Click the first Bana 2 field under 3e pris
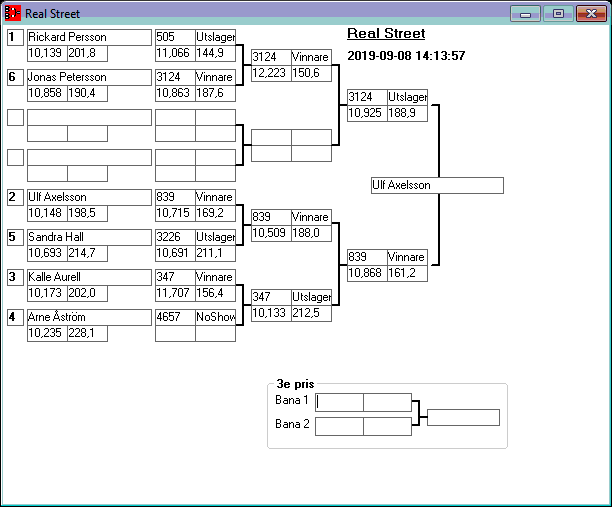The height and width of the screenshot is (507, 612). (339, 426)
